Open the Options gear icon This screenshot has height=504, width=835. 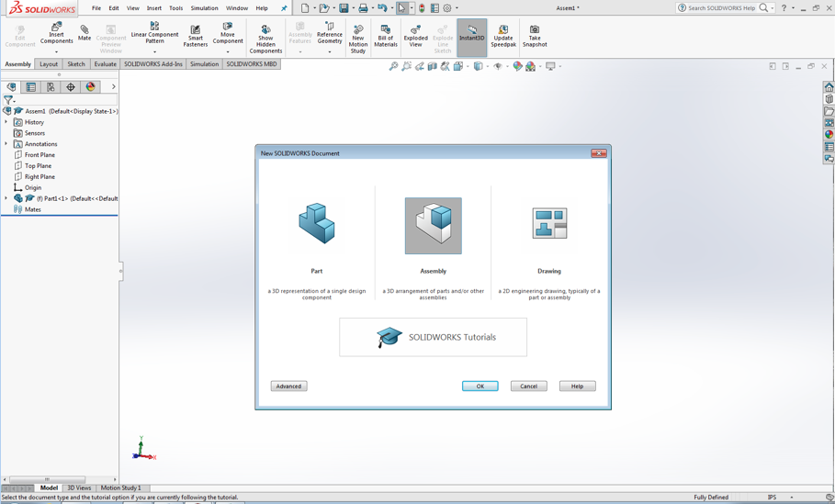coord(447,8)
